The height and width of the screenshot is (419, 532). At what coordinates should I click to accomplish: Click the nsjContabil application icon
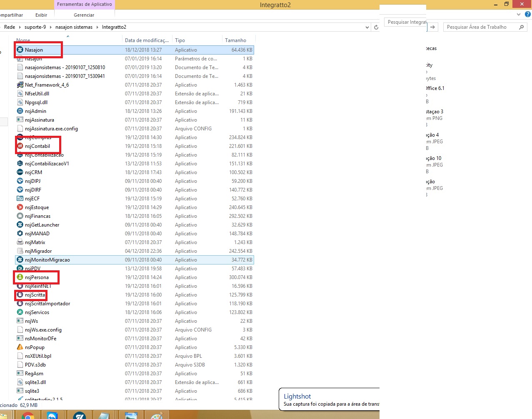click(x=20, y=146)
